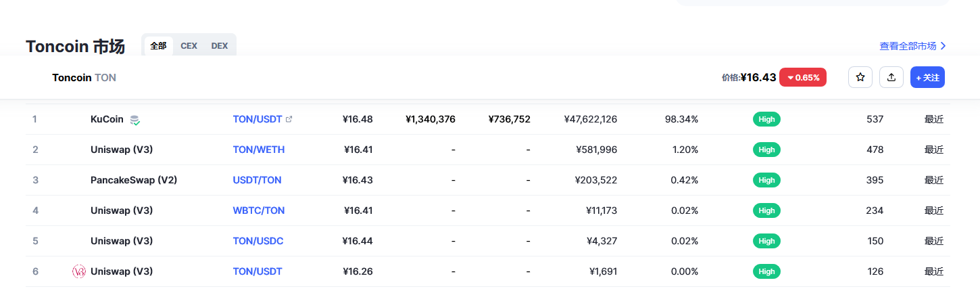Select Uniswap (V3) in row 4

click(122, 210)
